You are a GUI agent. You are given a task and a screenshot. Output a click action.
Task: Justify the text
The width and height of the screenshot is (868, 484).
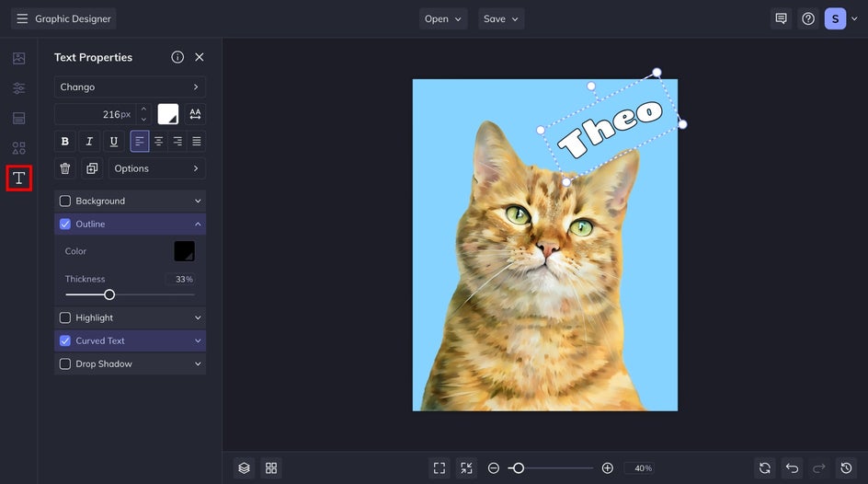point(197,141)
